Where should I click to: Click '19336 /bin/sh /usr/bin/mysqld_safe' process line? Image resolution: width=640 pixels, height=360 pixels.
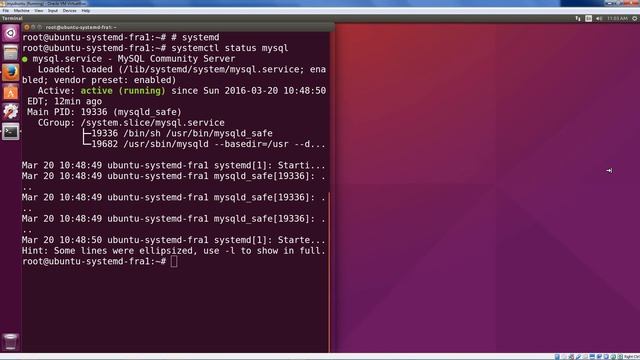tap(182, 133)
